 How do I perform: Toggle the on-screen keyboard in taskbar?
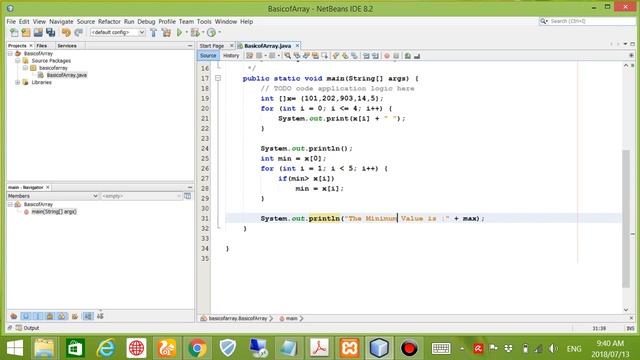[x=441, y=348]
